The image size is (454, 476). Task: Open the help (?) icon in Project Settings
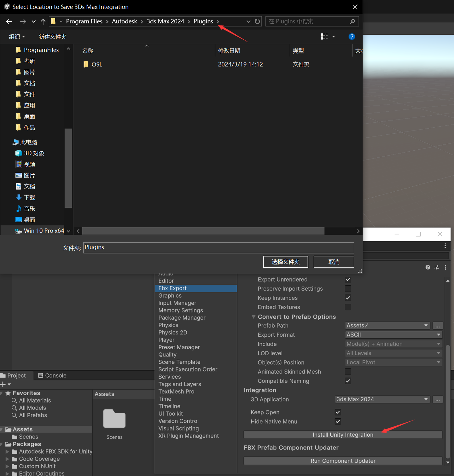tap(428, 267)
